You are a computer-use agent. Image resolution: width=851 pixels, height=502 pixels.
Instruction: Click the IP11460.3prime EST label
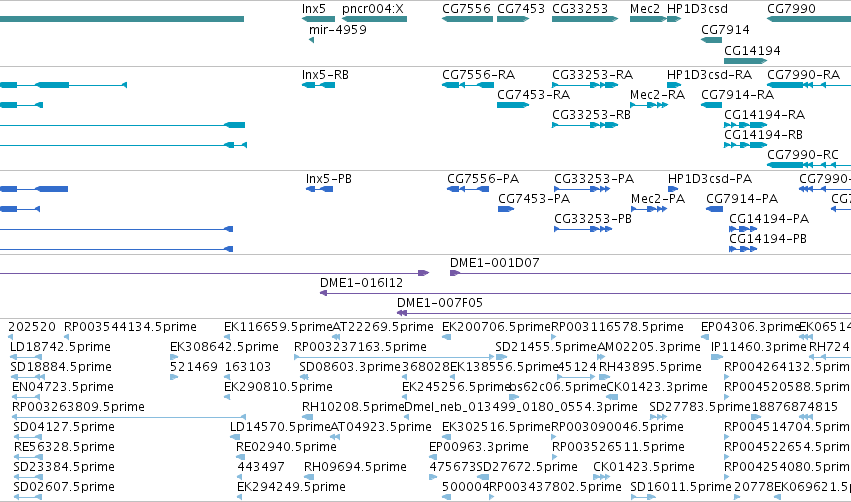click(x=759, y=347)
